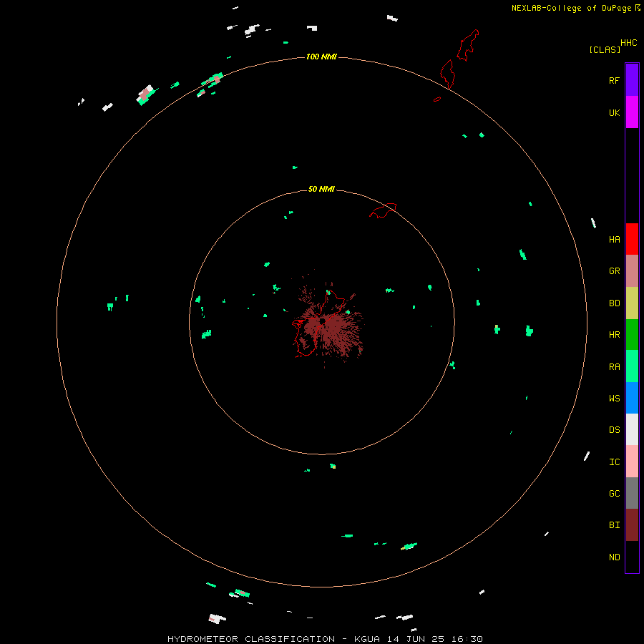Screen dimensions: 644x644
Task: Click the "ND" legend label
Action: (x=615, y=557)
